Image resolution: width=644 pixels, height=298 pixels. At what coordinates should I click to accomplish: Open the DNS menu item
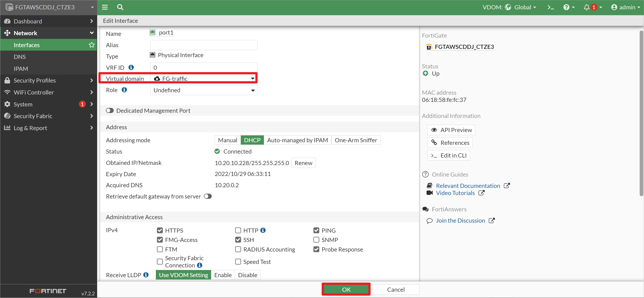pos(48,57)
